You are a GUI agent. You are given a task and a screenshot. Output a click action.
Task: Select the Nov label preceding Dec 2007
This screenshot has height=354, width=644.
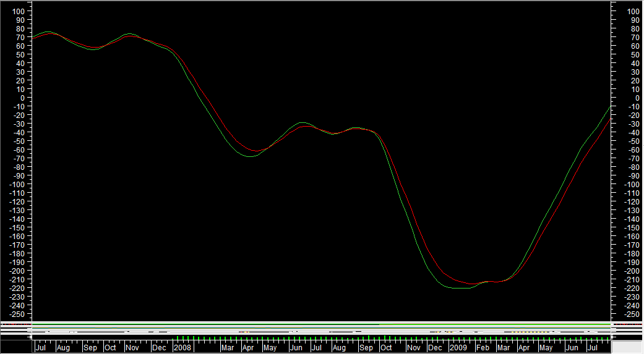[x=132, y=347]
